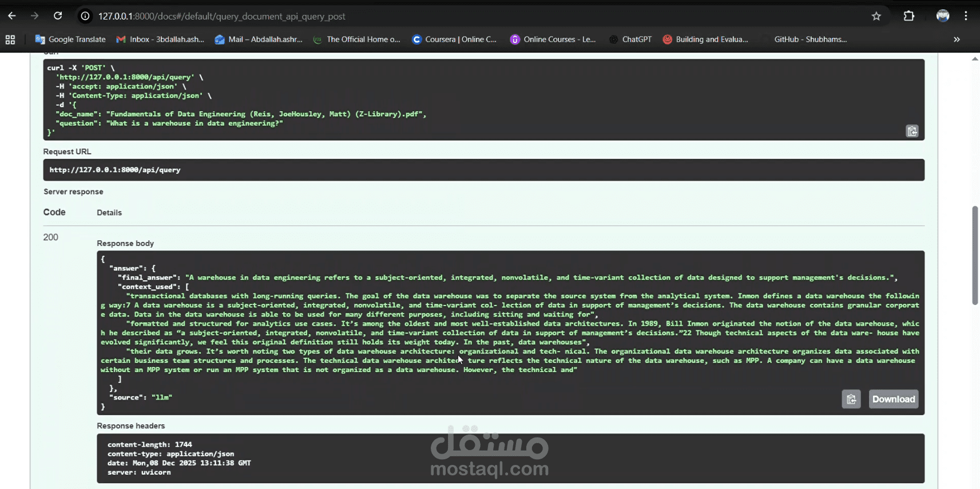Click the page's vertical scrollbar thumb

coord(975,255)
